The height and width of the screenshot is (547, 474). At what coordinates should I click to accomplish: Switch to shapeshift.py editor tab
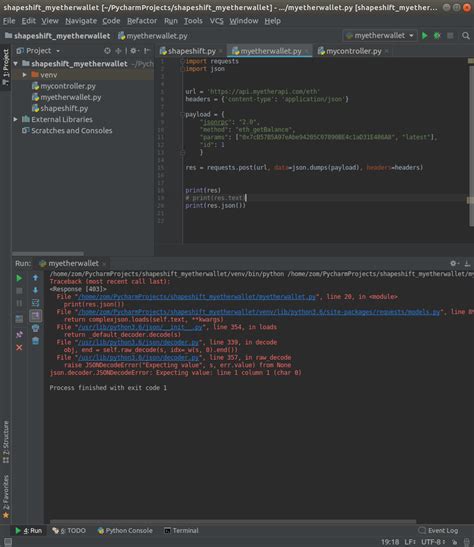(x=191, y=51)
